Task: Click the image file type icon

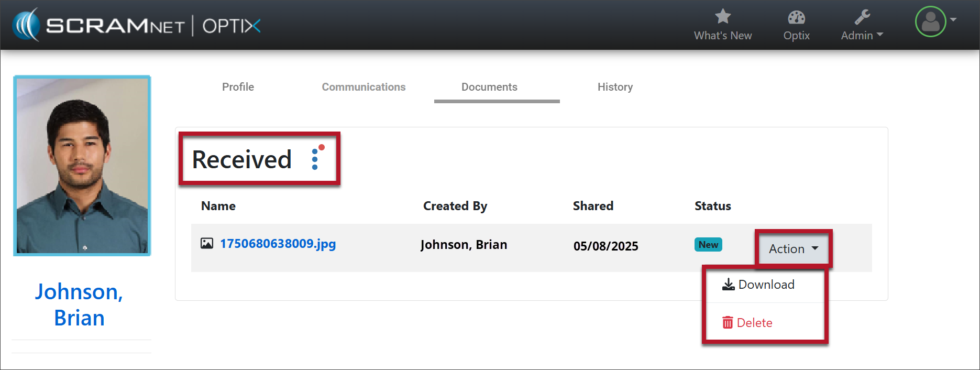Action: click(207, 243)
